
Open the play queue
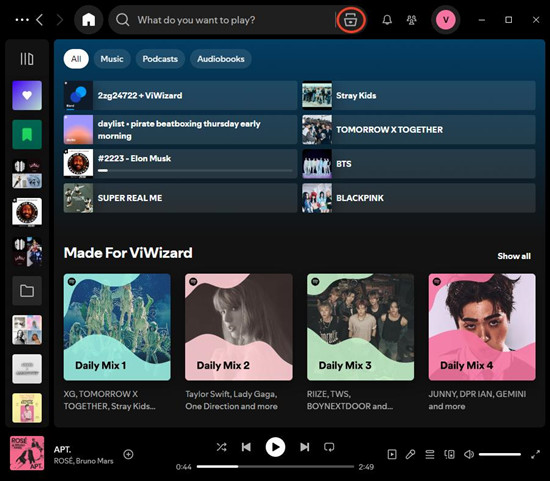[430, 455]
